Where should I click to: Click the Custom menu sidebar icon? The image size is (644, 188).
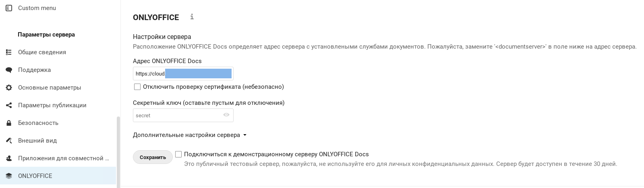pyautogui.click(x=9, y=8)
